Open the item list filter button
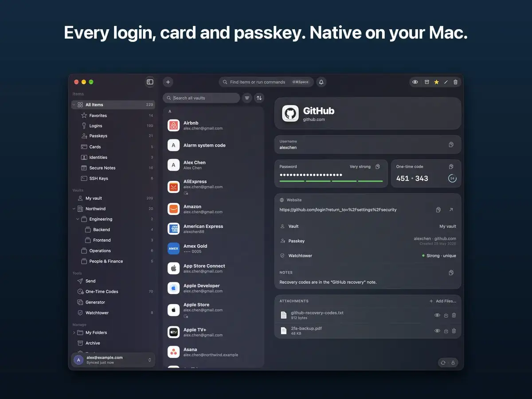The image size is (532, 399). coord(247,98)
